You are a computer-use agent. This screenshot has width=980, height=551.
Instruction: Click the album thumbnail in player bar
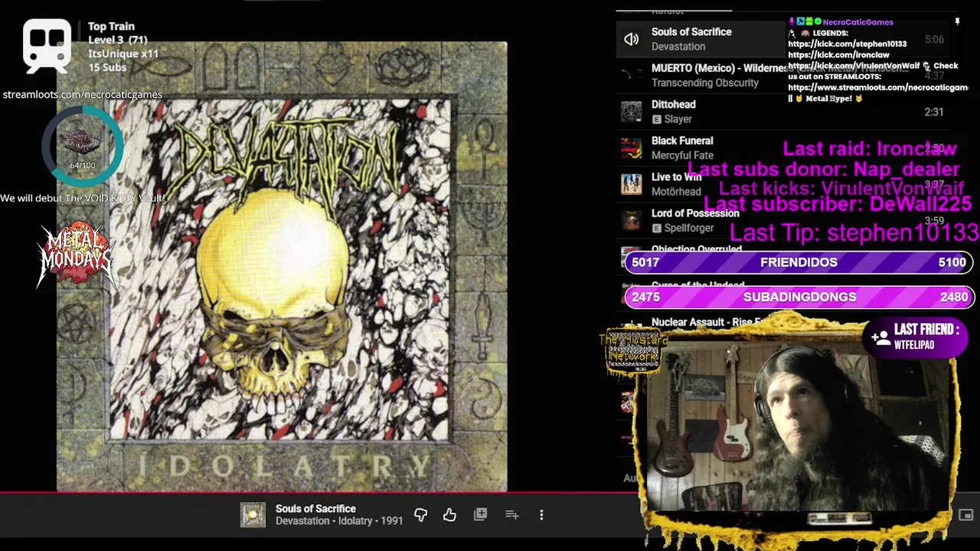pos(253,515)
